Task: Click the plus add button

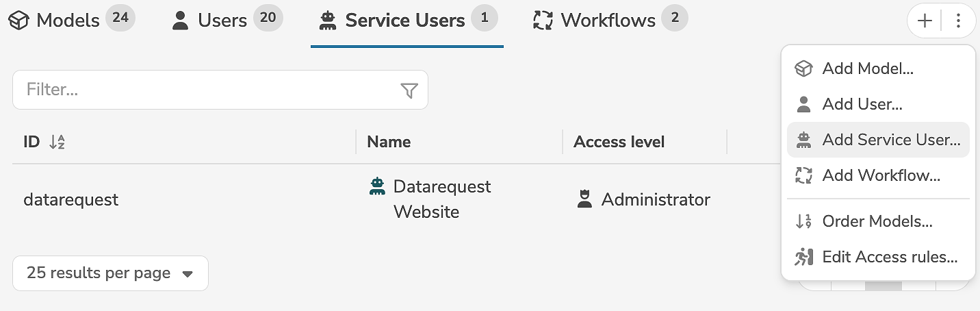Action: (x=925, y=21)
